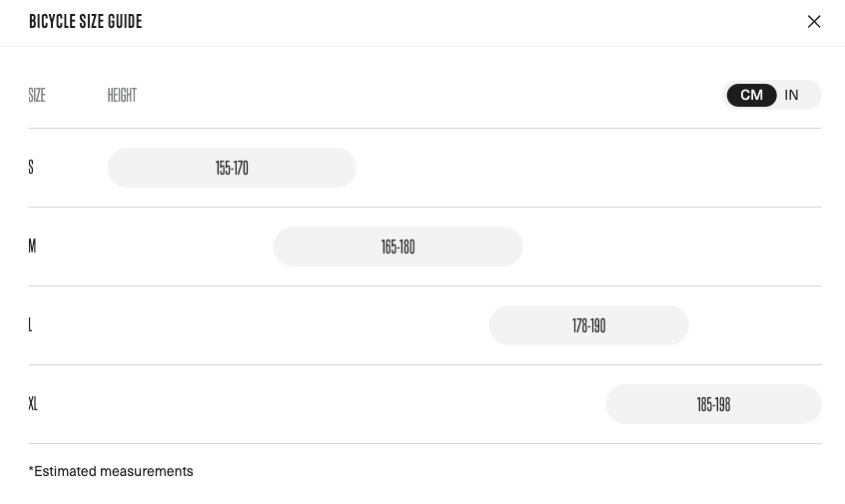Screen dimensions: 845x504
Task: Click the 165-180 height range bar
Action: (x=398, y=247)
